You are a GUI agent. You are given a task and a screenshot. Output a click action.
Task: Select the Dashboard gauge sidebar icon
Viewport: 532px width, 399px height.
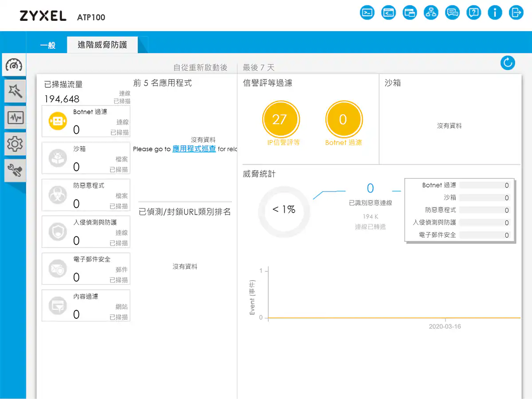14,65
